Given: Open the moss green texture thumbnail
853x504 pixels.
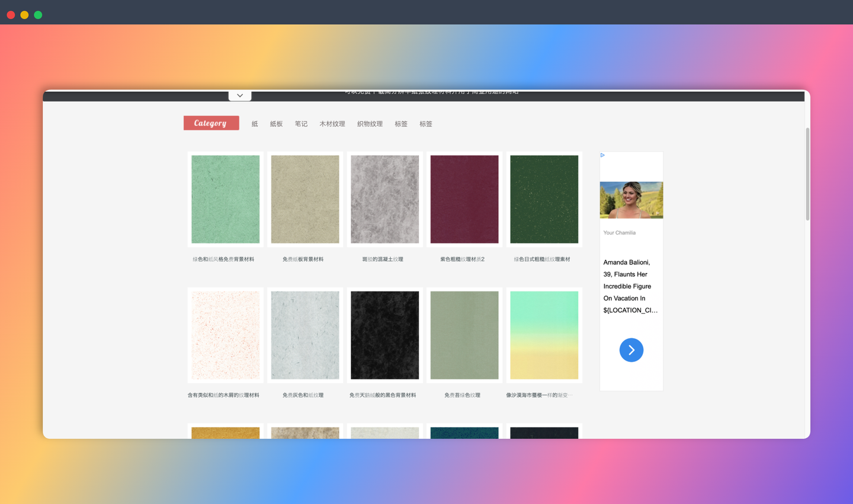Looking at the screenshot, I should [x=464, y=335].
